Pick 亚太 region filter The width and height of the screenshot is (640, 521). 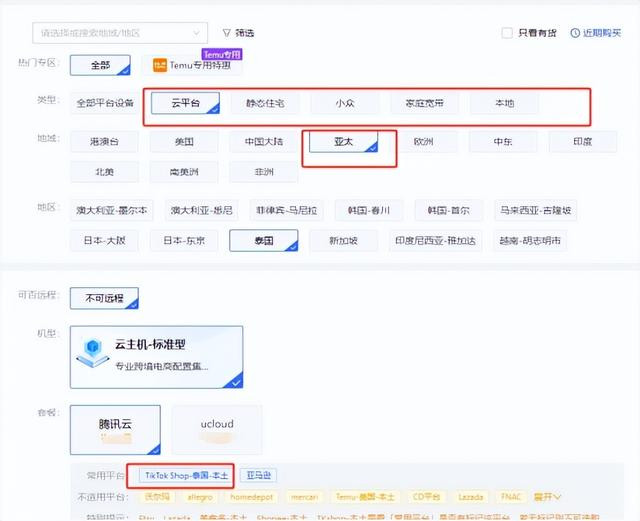click(x=343, y=142)
